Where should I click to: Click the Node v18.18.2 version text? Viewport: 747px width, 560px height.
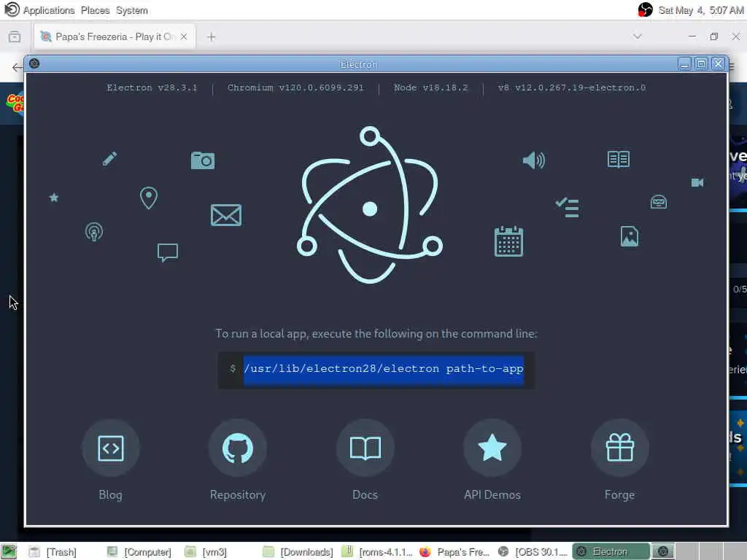click(x=430, y=87)
